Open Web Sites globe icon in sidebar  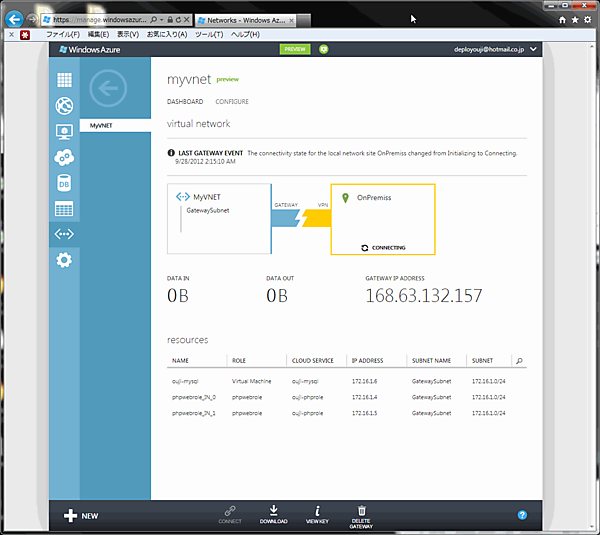tap(64, 106)
